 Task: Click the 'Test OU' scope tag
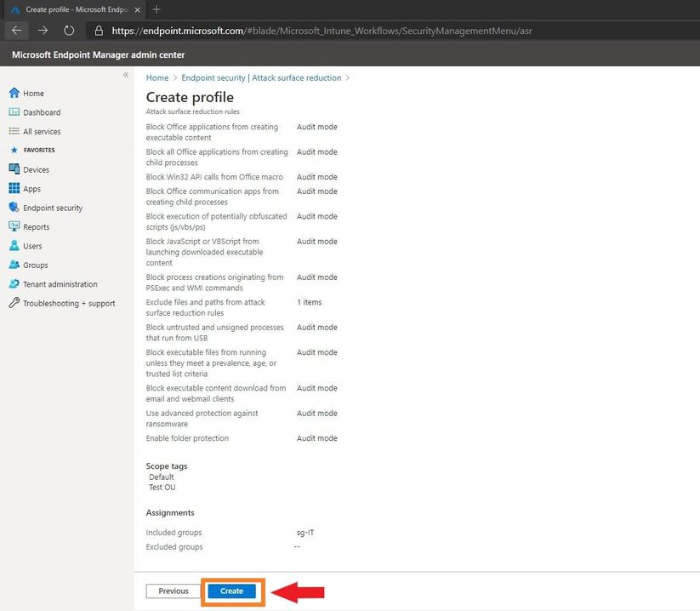click(x=162, y=488)
